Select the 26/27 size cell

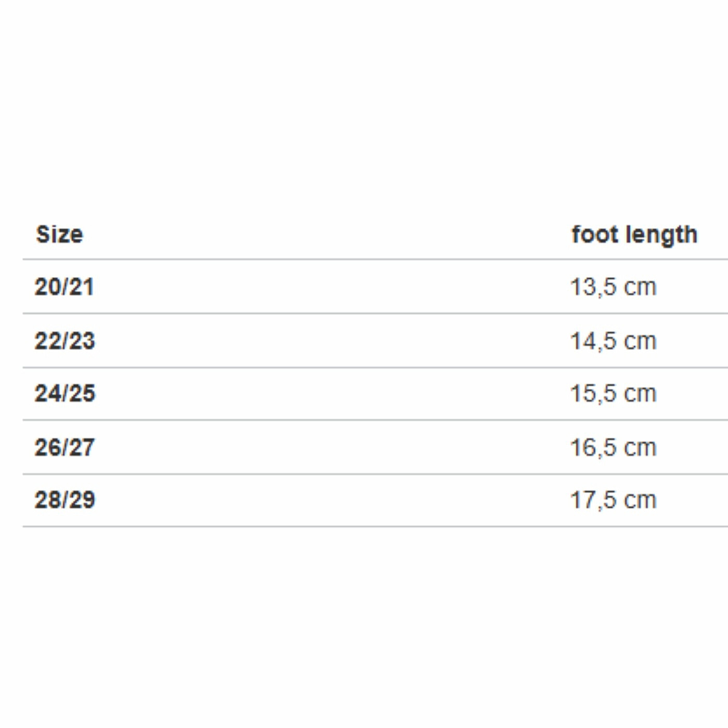[64, 448]
